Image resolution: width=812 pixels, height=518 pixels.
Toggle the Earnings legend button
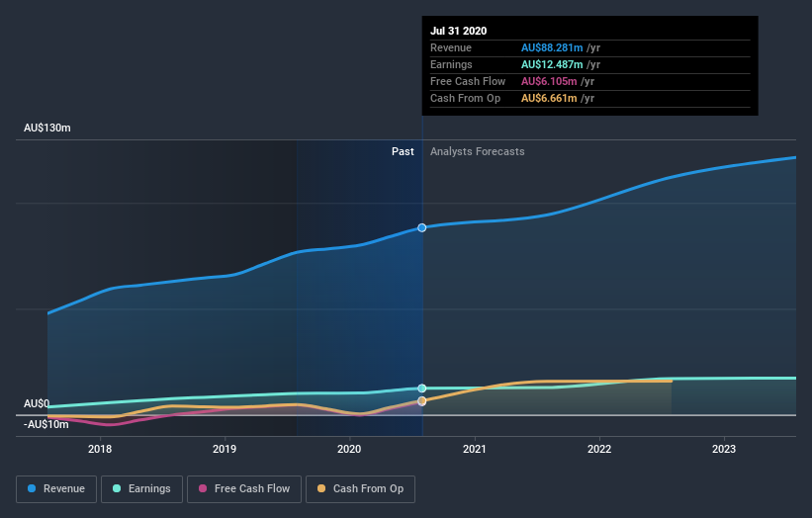[x=141, y=489]
